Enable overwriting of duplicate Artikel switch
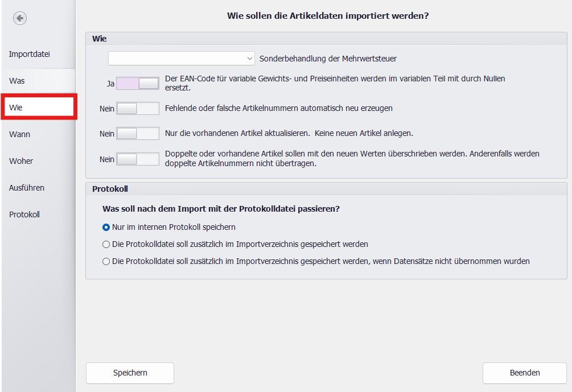Image resolution: width=572 pixels, height=392 pixels. [x=138, y=159]
